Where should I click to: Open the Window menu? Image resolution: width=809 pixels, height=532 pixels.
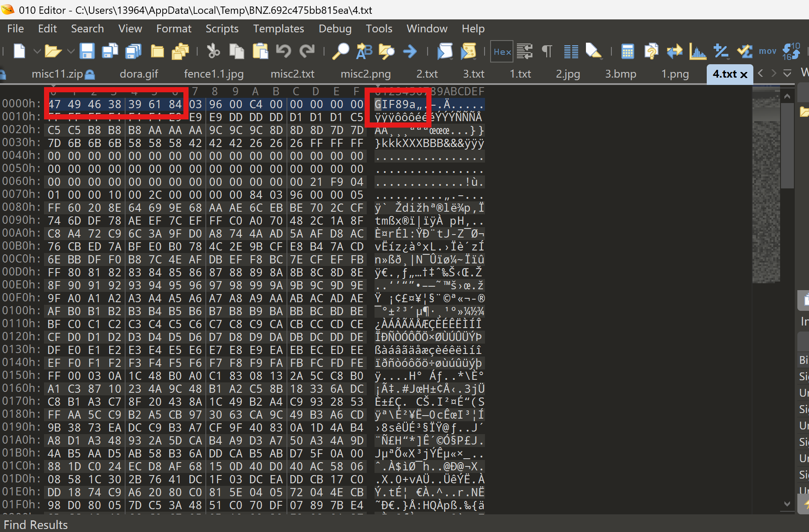(427, 29)
